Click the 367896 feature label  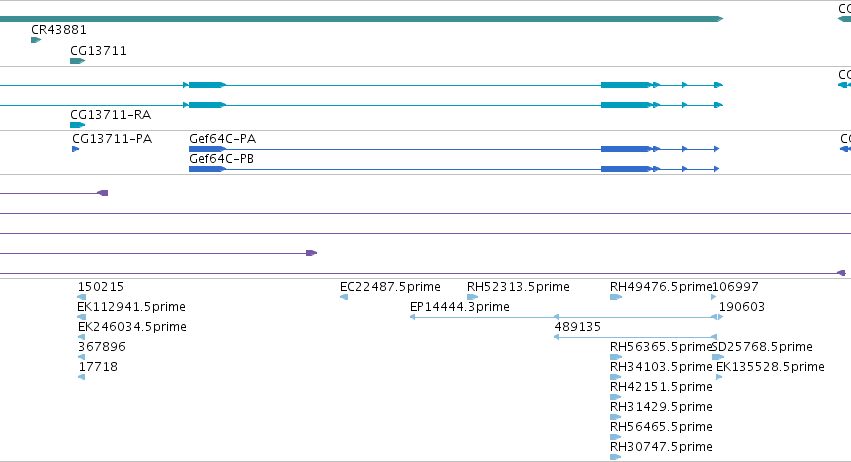click(x=102, y=347)
